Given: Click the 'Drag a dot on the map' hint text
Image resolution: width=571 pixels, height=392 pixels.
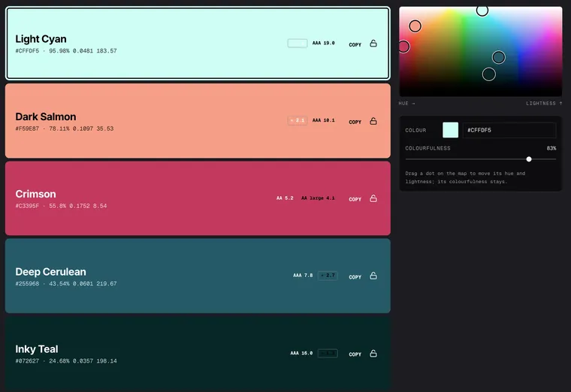Looking at the screenshot, I should [465, 177].
